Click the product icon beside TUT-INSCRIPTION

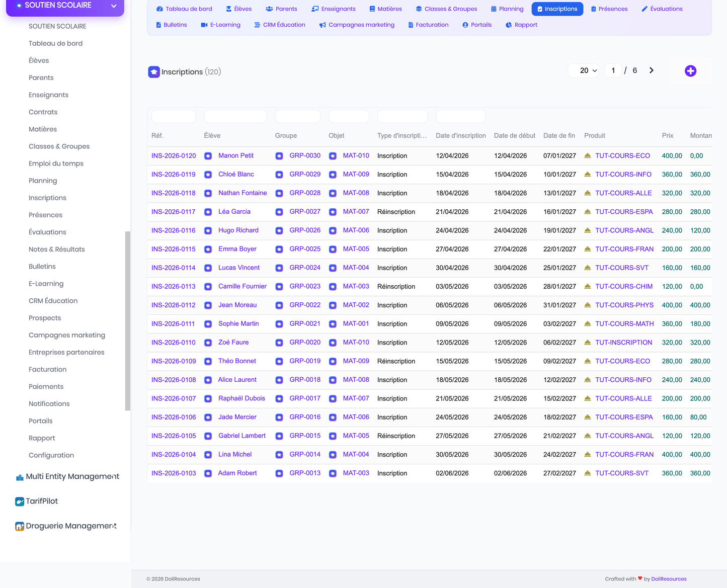click(x=587, y=343)
